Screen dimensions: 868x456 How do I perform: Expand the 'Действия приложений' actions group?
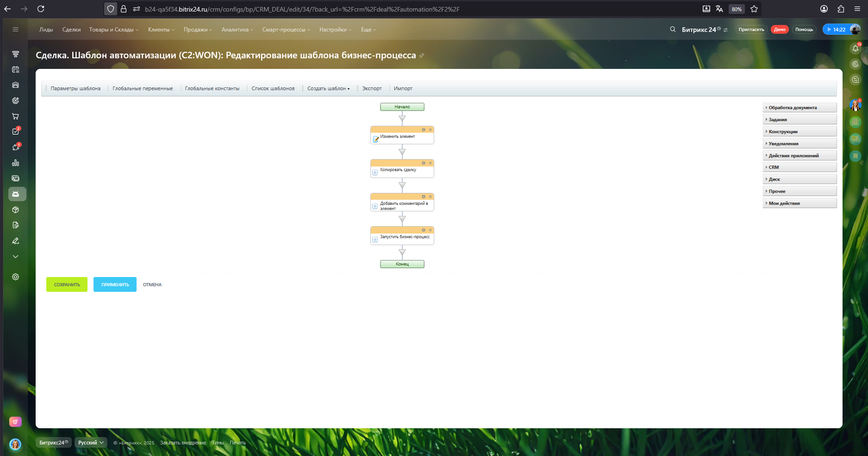[x=799, y=156]
